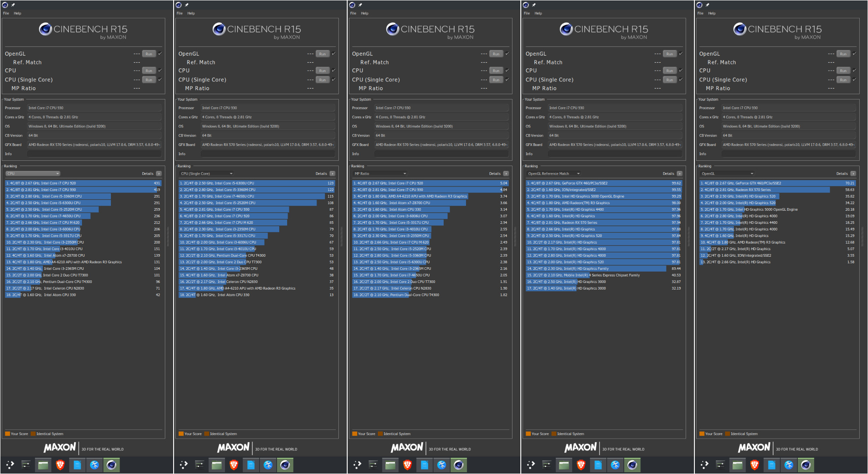This screenshot has height=474, width=868.
Task: Open the green file manager folder below the CPU-ranking window
Action: click(43, 465)
